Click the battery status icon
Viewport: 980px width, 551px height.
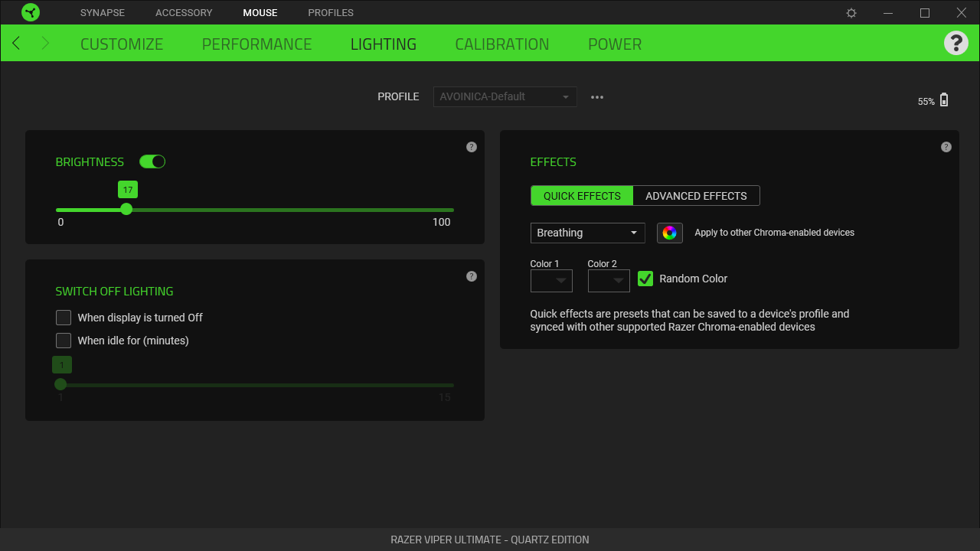(x=944, y=100)
